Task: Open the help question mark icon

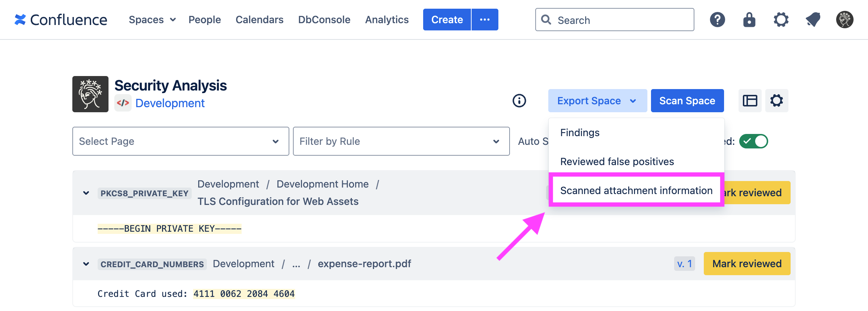Action: pos(717,20)
